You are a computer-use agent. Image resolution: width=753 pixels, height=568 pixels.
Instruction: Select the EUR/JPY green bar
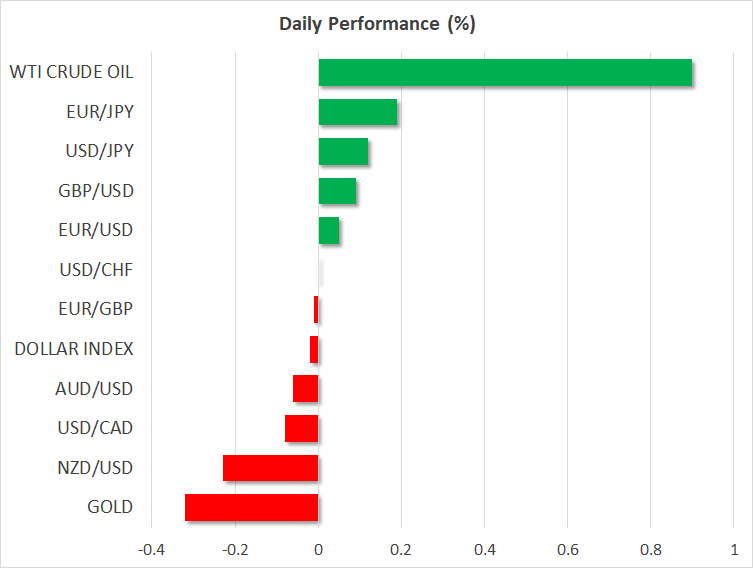coord(358,112)
